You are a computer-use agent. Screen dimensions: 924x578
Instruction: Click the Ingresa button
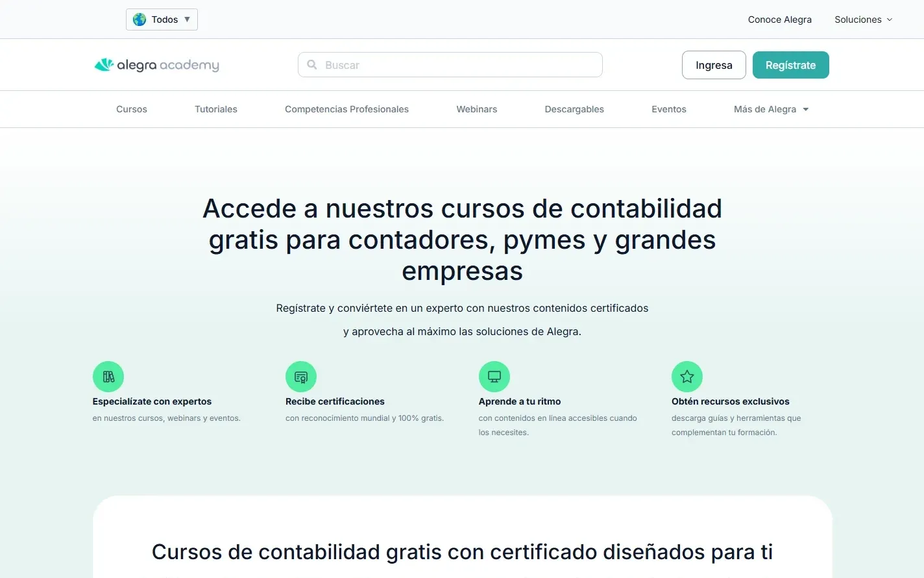click(x=714, y=65)
